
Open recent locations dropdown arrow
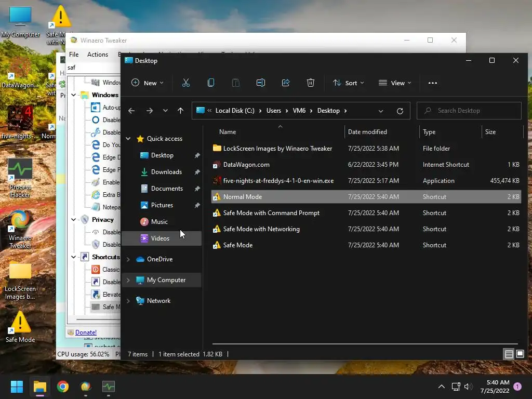165,111
